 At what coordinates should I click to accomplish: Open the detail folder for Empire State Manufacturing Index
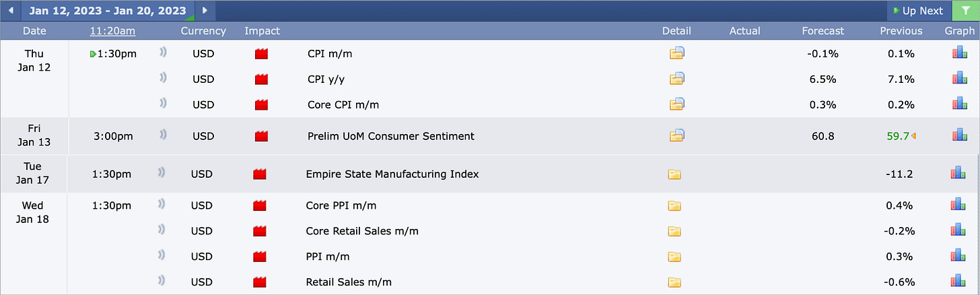coord(674,174)
